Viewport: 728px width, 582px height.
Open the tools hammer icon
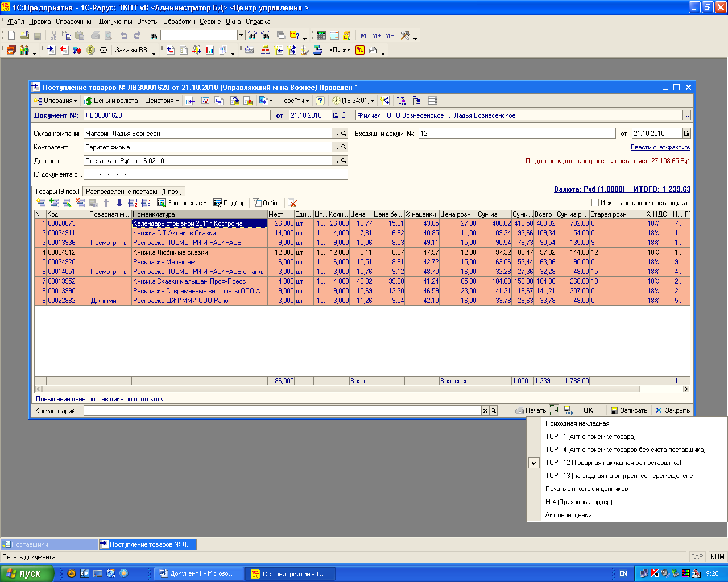coord(405,35)
